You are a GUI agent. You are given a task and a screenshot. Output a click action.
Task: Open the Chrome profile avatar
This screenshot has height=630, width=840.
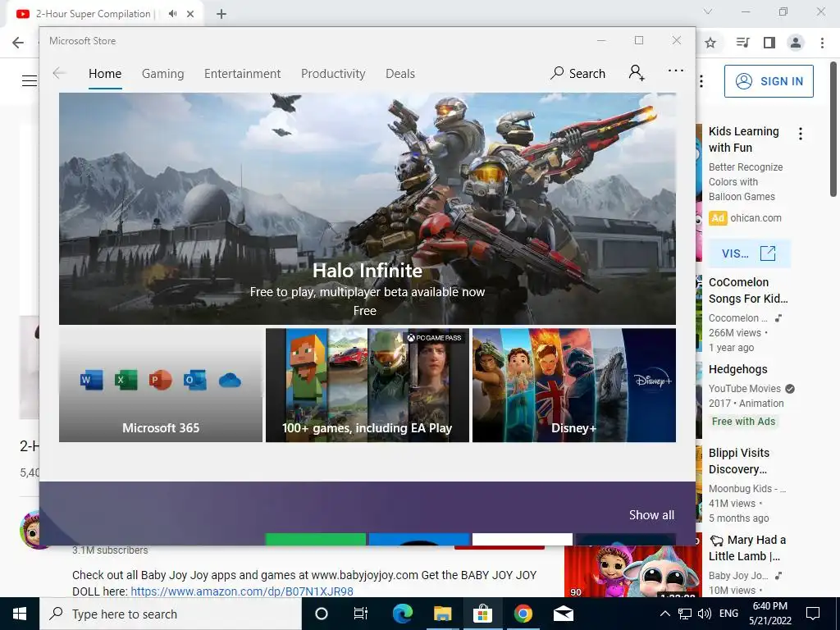click(796, 43)
